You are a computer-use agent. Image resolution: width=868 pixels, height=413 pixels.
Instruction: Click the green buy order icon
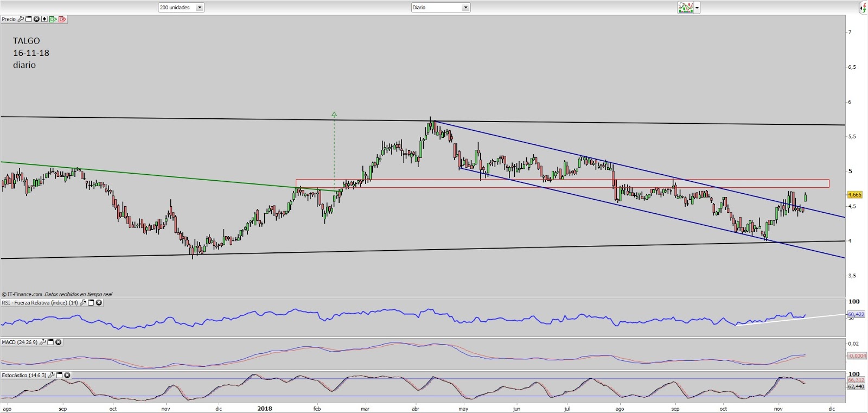[53, 19]
